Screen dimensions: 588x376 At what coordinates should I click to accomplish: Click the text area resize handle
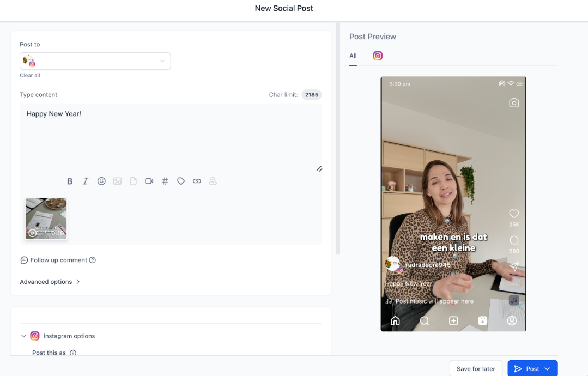[319, 169]
